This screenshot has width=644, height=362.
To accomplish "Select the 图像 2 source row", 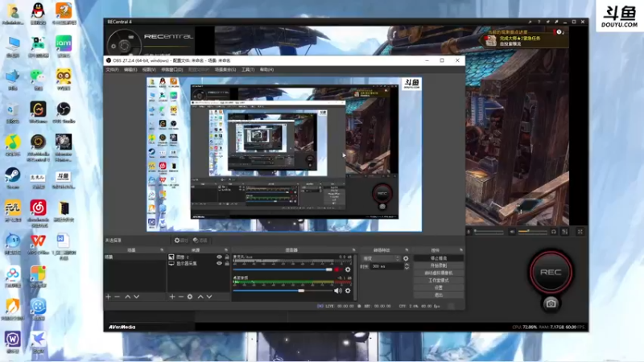I will tap(198, 257).
